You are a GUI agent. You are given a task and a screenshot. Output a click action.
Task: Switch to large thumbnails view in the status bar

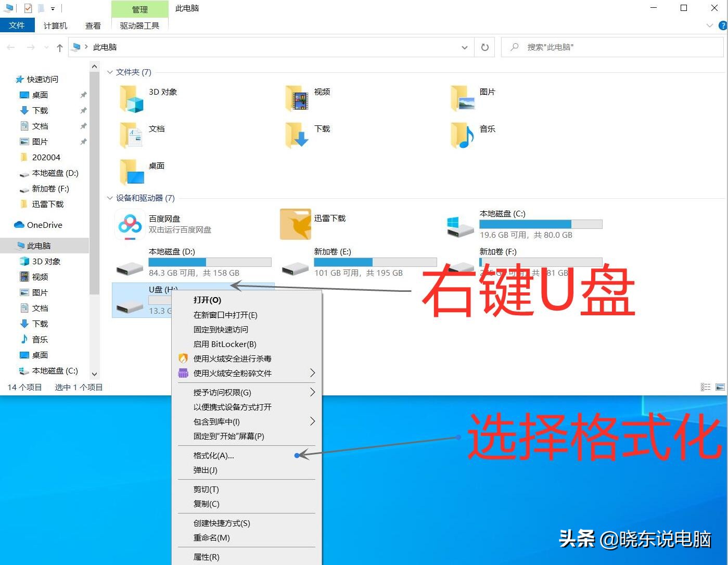click(x=720, y=387)
